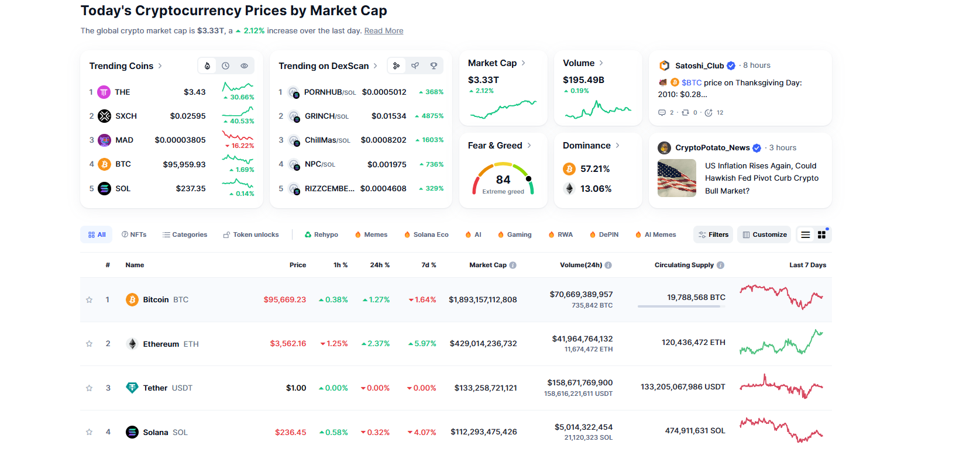This screenshot has width=980, height=452.
Task: Click the trophy icon in the DexScan card
Action: (x=434, y=66)
